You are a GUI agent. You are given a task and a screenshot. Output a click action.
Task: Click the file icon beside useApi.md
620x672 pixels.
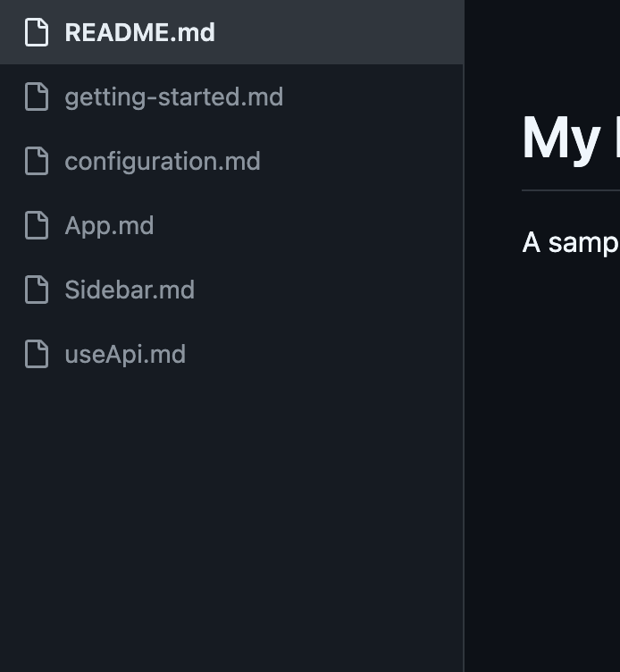37,354
